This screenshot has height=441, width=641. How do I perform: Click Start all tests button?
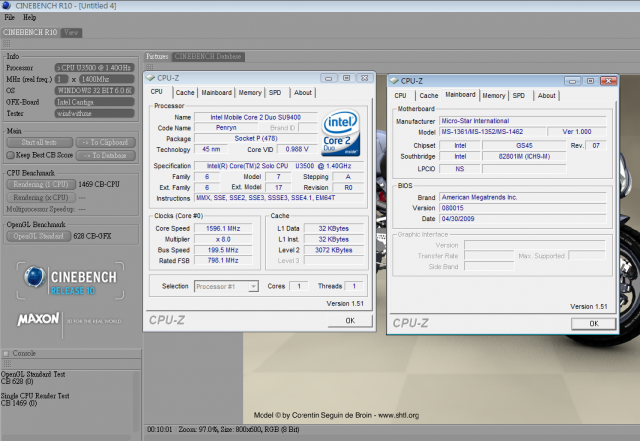click(x=40, y=142)
